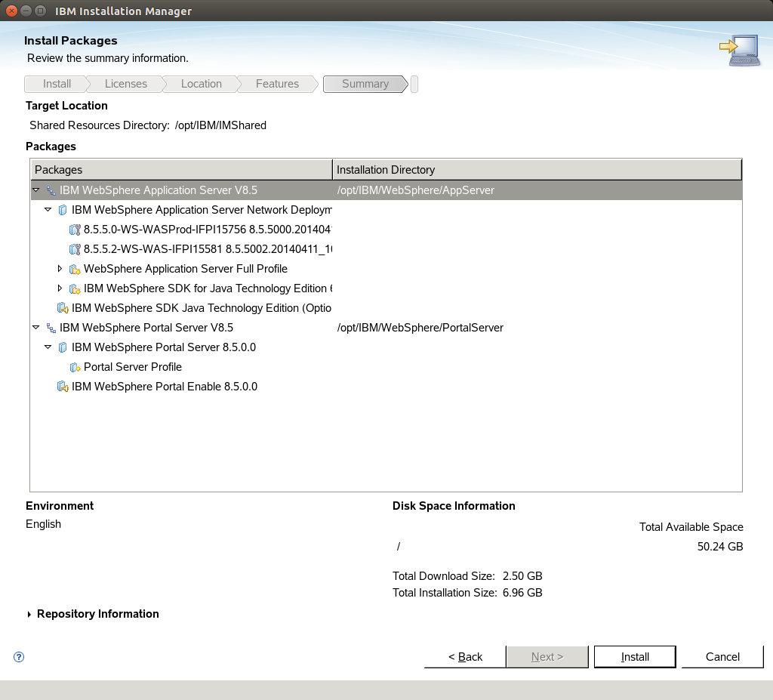
Task: Expand WebSphere Application Server Full Profile
Action: (x=60, y=268)
